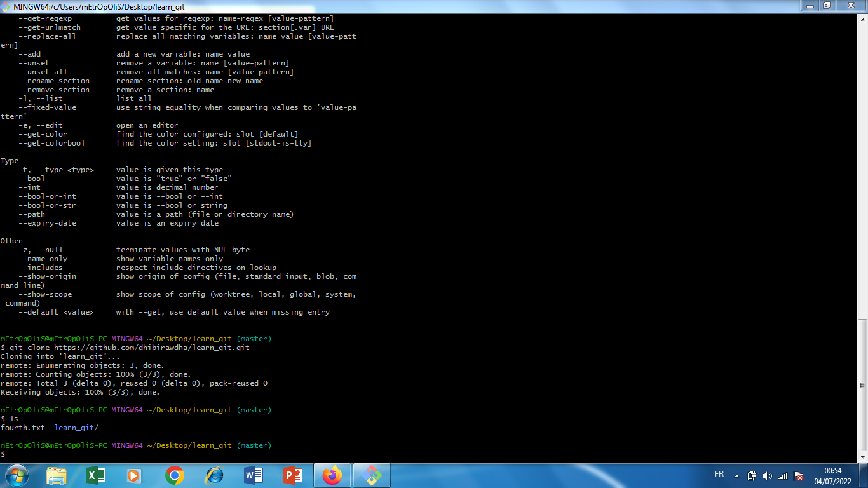868x488 pixels.
Task: Open Windows Explorer from the taskbar
Action: coord(57,475)
